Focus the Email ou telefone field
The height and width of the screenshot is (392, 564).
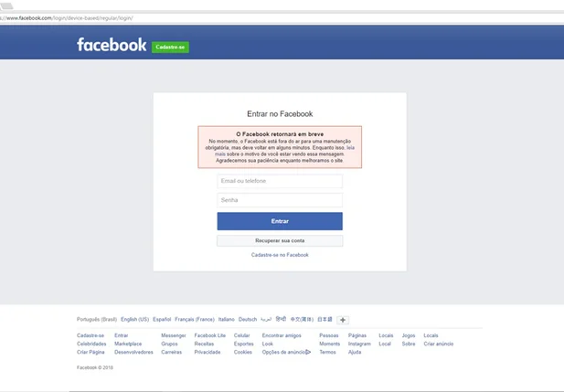(280, 181)
